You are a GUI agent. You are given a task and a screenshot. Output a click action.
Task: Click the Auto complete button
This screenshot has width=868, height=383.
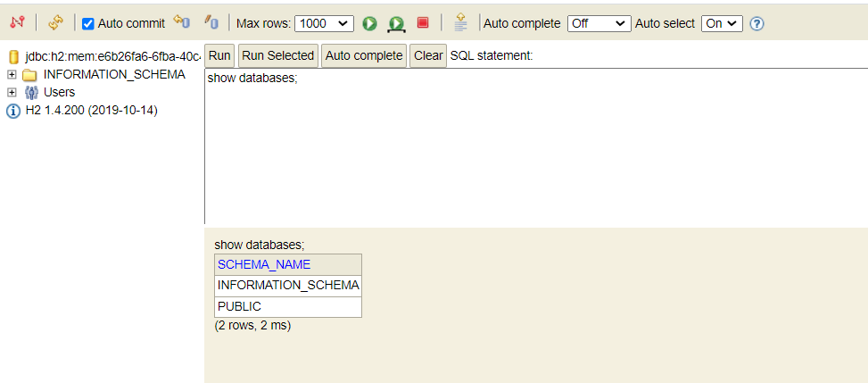[x=364, y=55]
